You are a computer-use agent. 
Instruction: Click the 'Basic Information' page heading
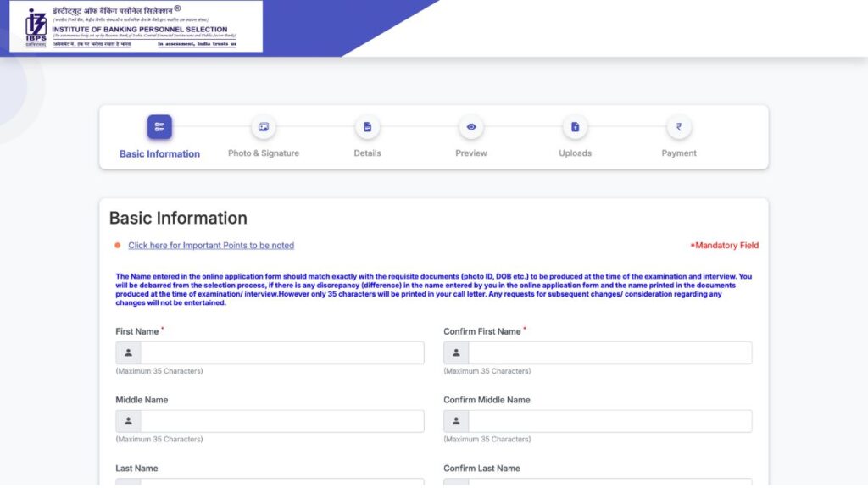coord(178,218)
